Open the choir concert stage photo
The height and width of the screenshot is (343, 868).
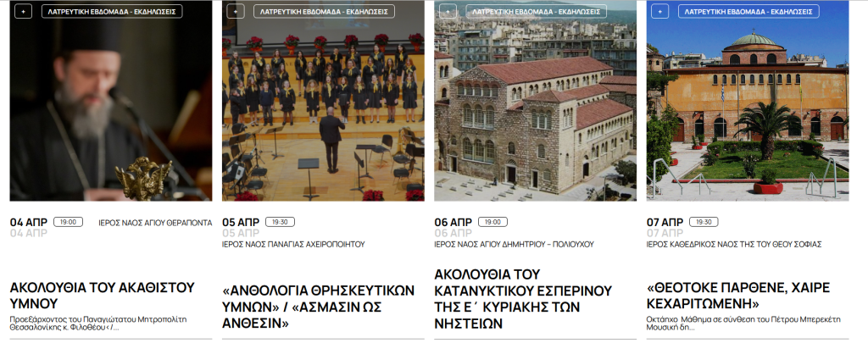tap(323, 101)
